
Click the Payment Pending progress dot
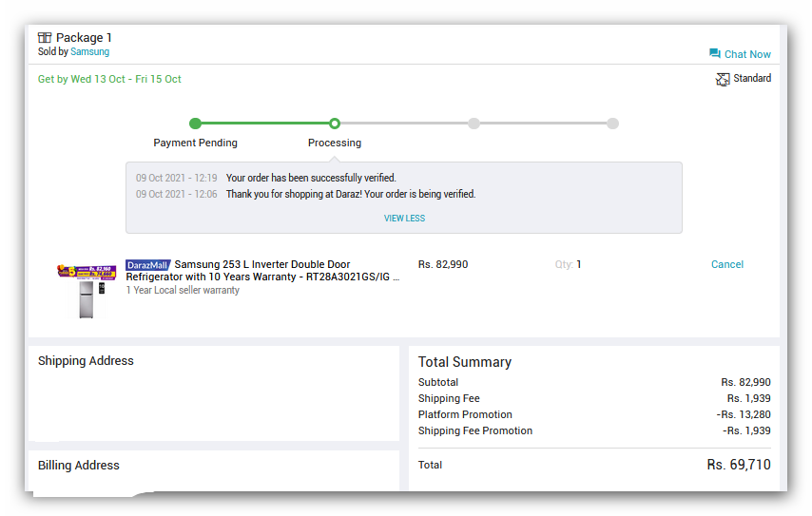coord(195,124)
